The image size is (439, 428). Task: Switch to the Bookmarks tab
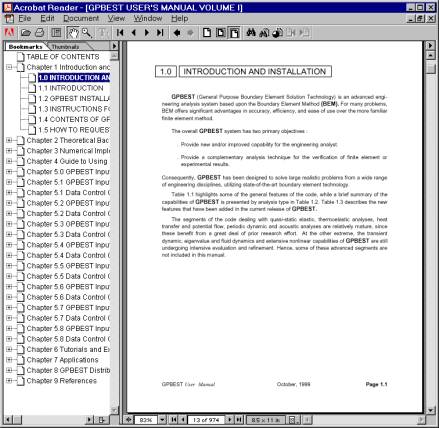click(25, 47)
